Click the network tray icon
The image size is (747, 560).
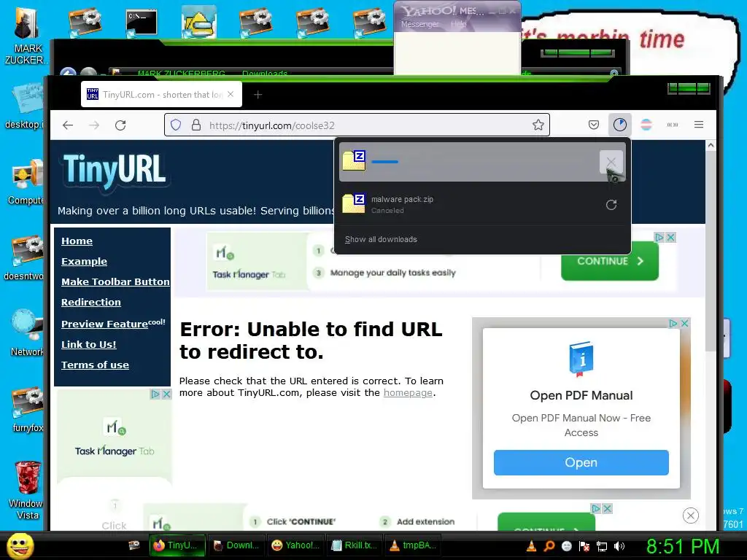(x=602, y=546)
